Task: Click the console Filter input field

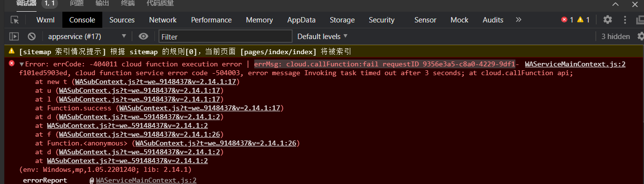Action: [226, 37]
